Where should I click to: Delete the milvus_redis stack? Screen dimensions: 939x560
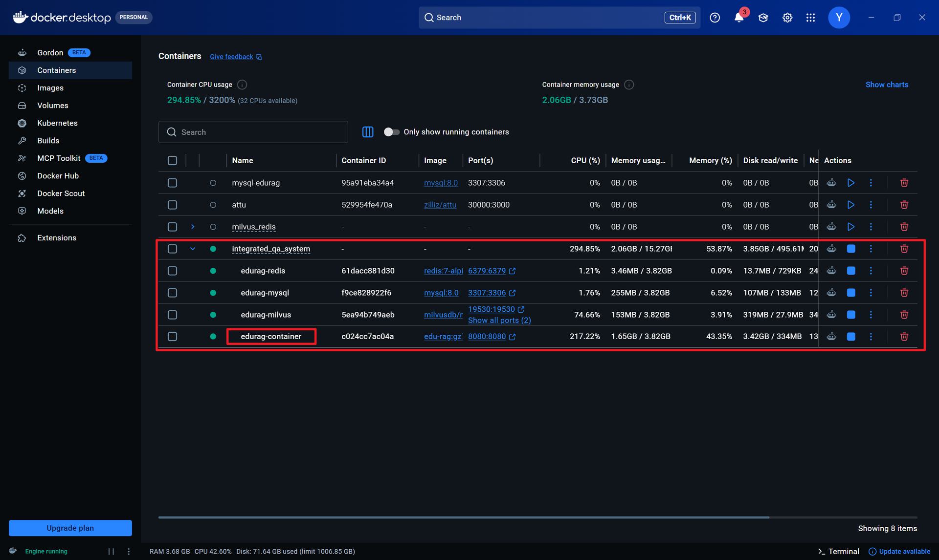[x=904, y=227]
